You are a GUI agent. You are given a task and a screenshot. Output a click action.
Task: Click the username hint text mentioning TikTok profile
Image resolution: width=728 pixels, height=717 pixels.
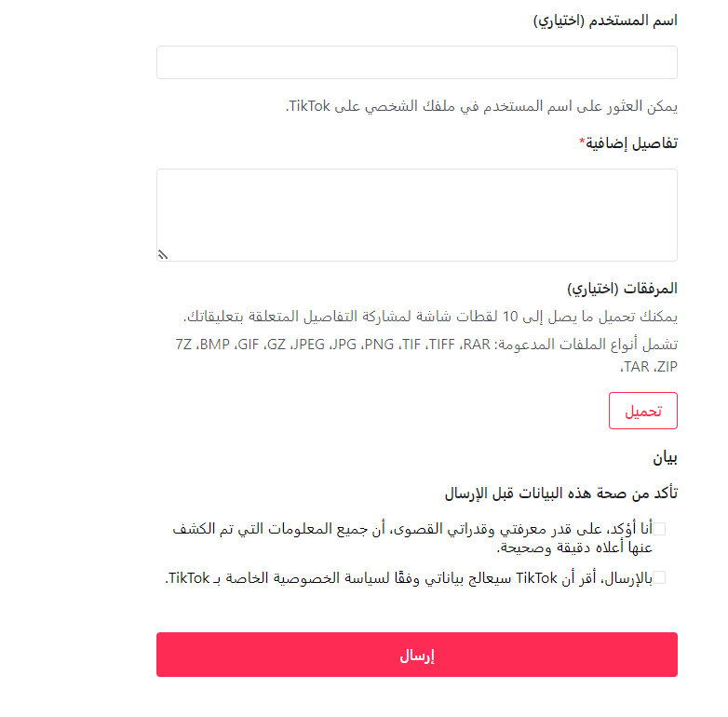click(x=481, y=106)
